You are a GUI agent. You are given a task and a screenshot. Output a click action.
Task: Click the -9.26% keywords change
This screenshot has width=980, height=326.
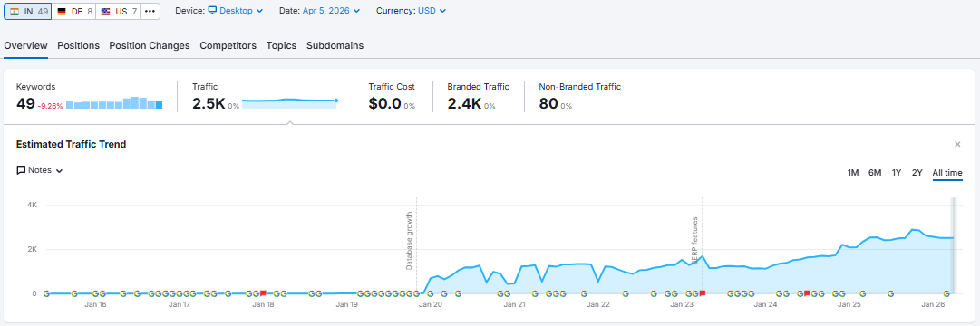51,106
